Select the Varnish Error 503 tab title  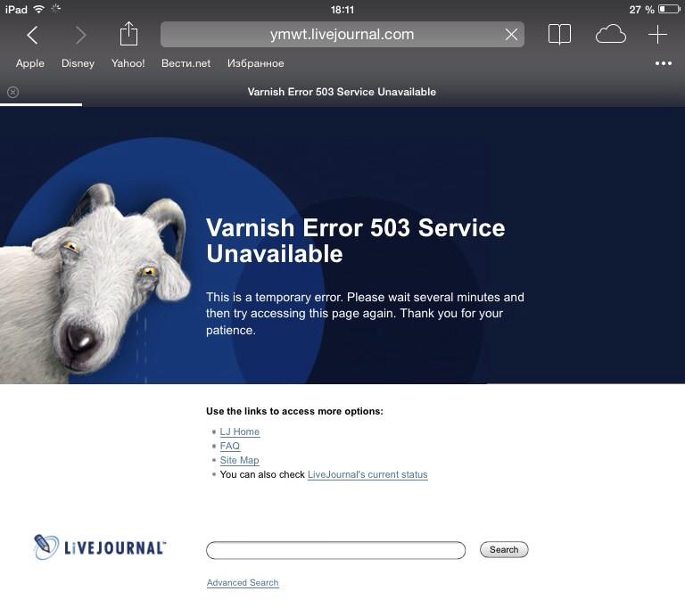pos(342,92)
